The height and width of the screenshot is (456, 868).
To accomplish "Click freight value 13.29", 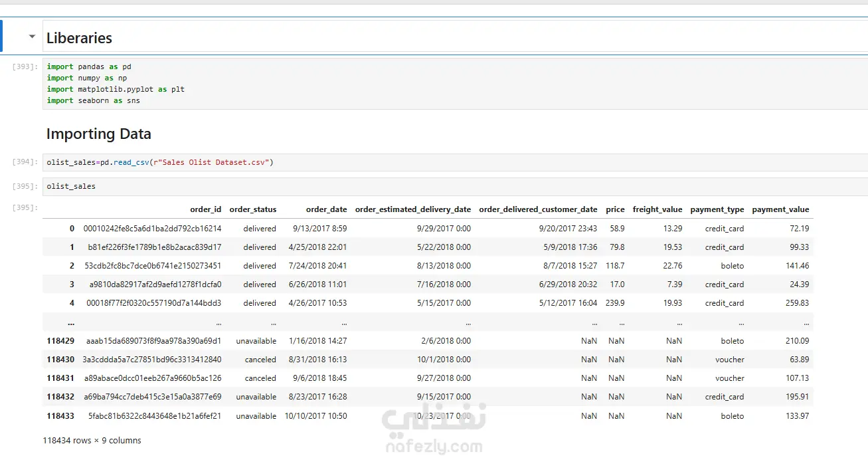I will (673, 229).
